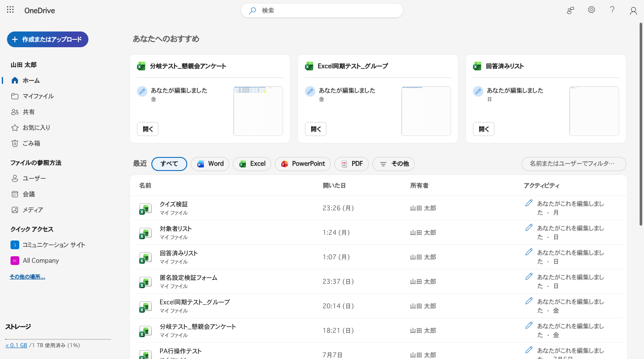Sort by the 開いた日 column header
This screenshot has width=644, height=359.
click(x=334, y=186)
